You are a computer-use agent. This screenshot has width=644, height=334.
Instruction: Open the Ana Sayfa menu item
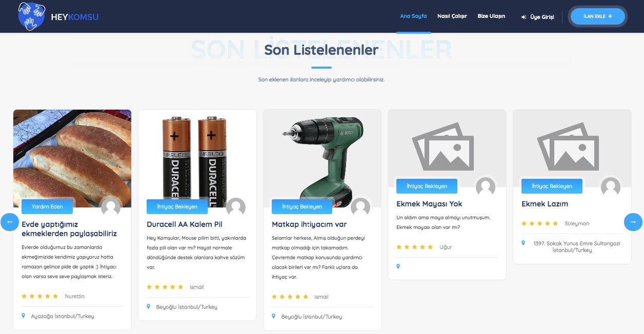[x=413, y=16]
